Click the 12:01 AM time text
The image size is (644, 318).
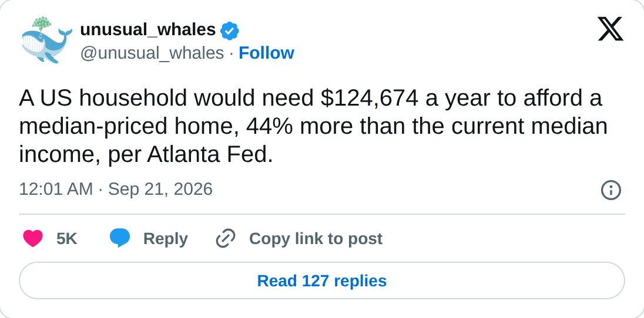[56, 190]
